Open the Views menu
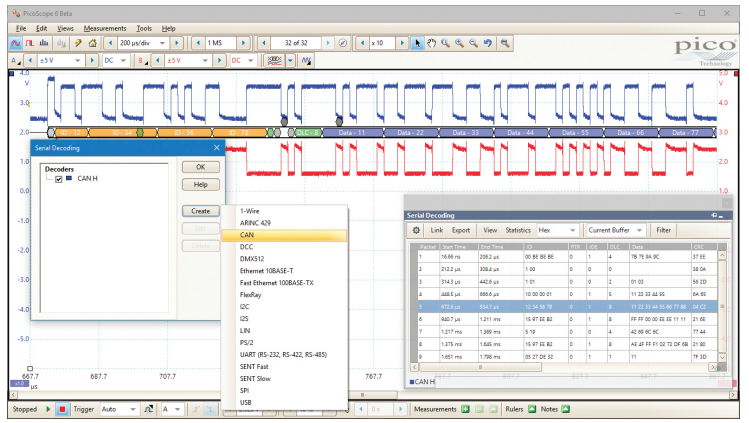Screen dimensions: 749x423 (65, 28)
